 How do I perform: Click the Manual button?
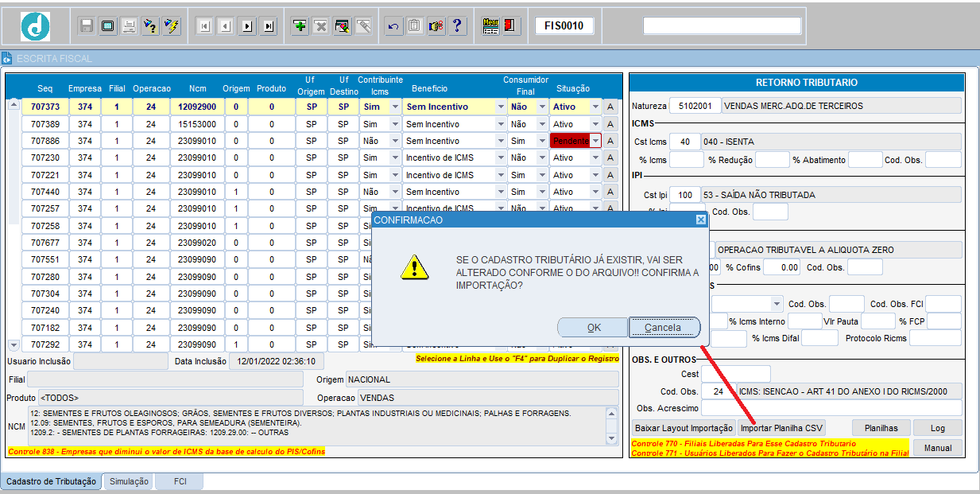[x=938, y=448]
